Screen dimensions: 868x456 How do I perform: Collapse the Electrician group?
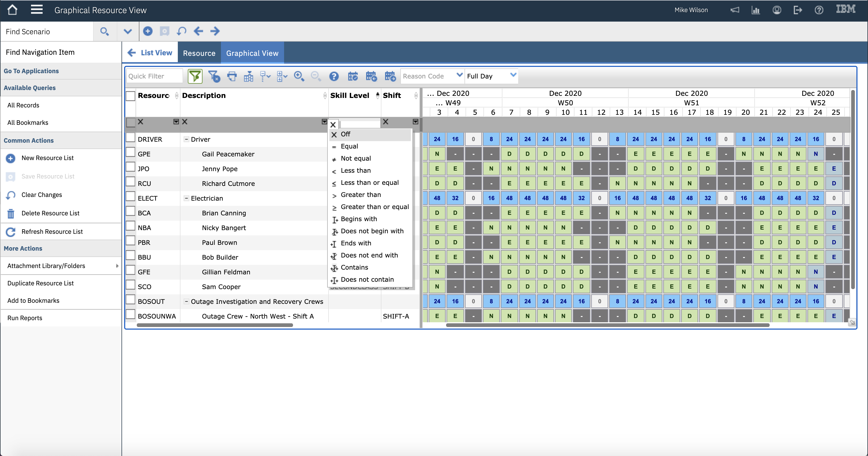[186, 198]
